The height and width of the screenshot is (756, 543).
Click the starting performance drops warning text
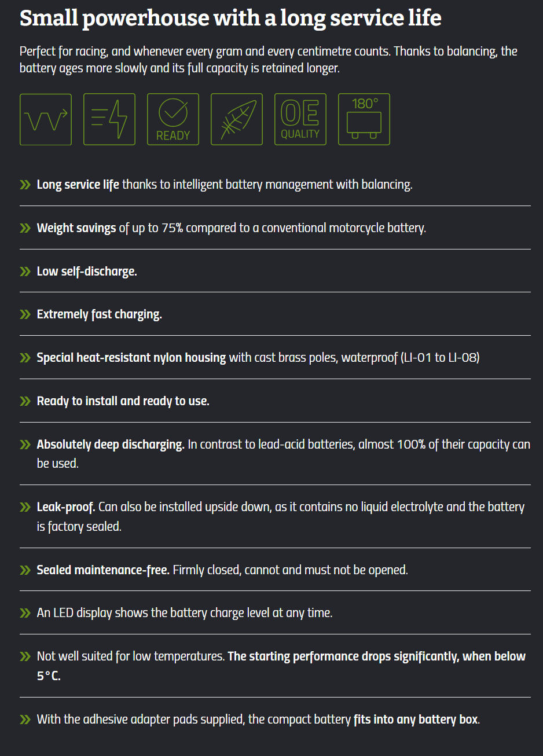[x=281, y=666]
